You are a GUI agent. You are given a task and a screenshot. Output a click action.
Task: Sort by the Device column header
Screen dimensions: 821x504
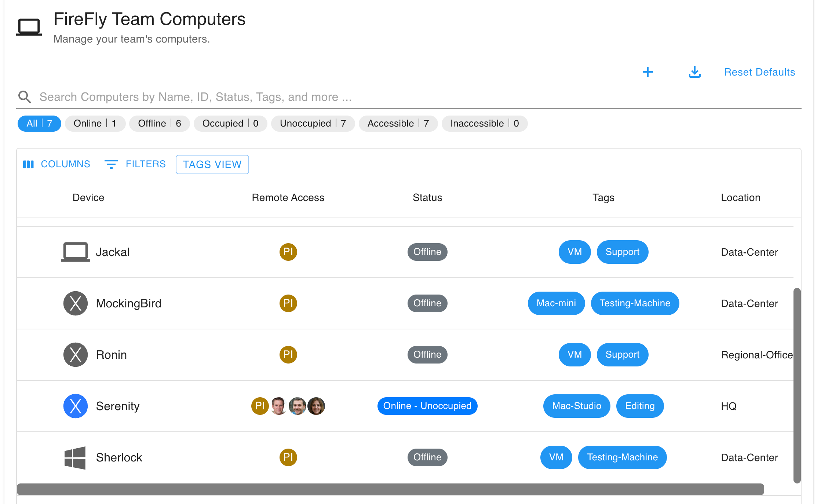coord(88,198)
